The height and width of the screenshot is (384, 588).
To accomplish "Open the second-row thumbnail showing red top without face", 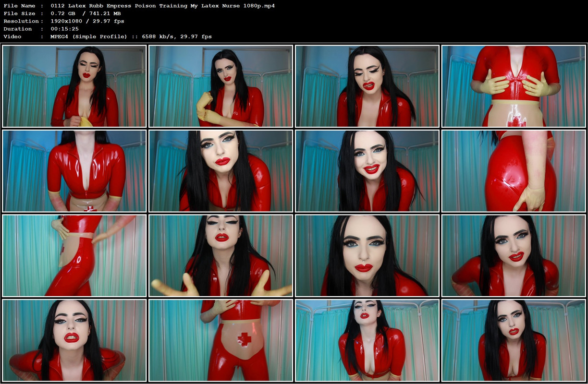I will pyautogui.click(x=74, y=171).
